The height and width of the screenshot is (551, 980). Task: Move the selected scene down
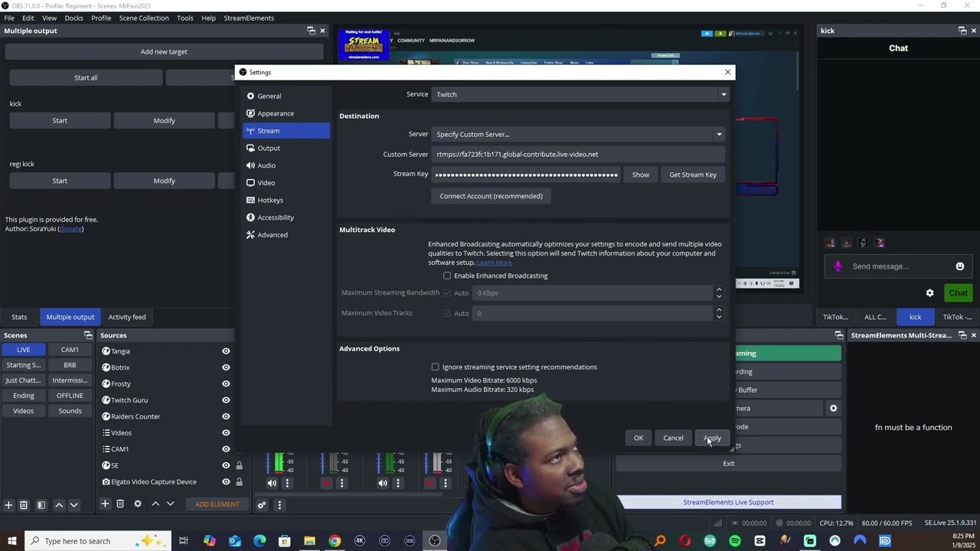(73, 505)
